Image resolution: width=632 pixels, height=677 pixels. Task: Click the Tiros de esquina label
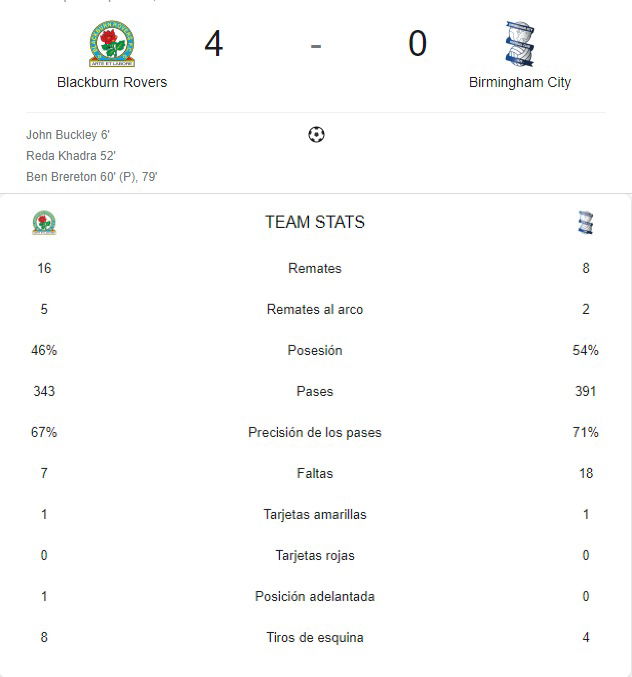coord(315,637)
